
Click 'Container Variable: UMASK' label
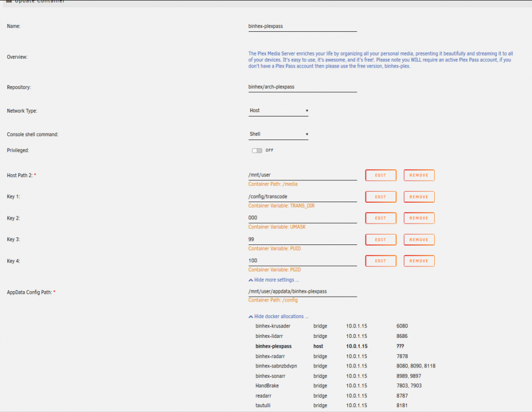277,227
